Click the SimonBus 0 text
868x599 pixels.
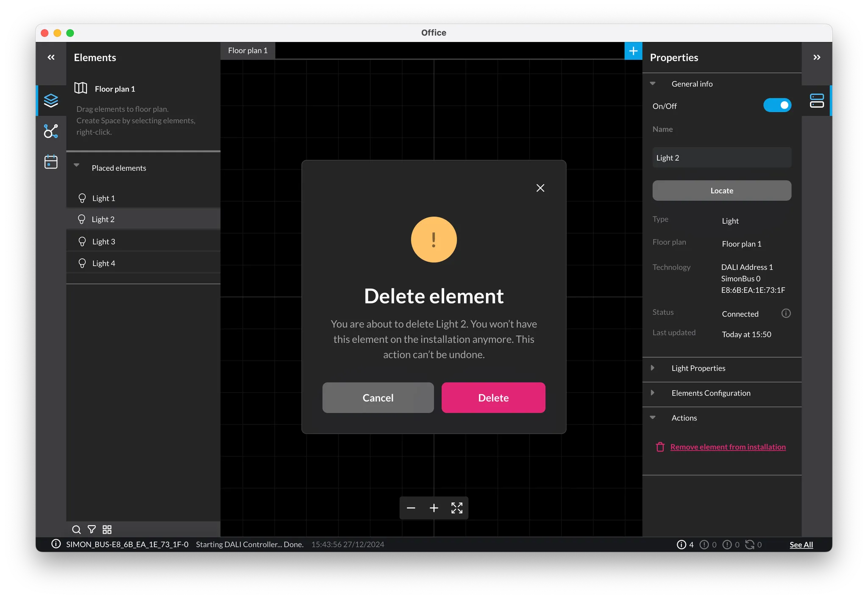point(740,279)
